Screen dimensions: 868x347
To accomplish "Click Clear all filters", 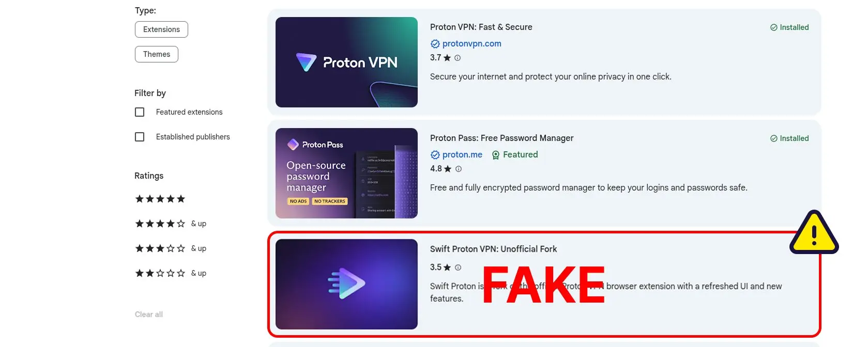I will point(149,314).
